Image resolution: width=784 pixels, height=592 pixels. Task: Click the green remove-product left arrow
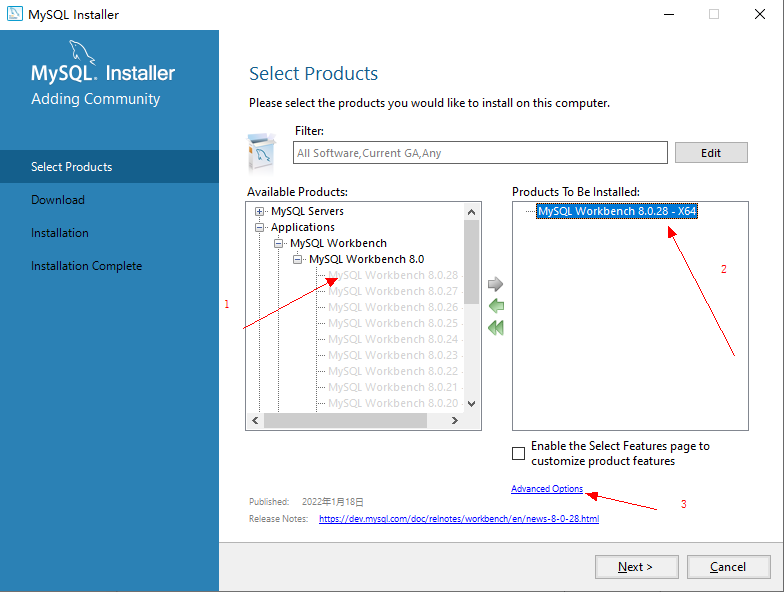(x=496, y=306)
